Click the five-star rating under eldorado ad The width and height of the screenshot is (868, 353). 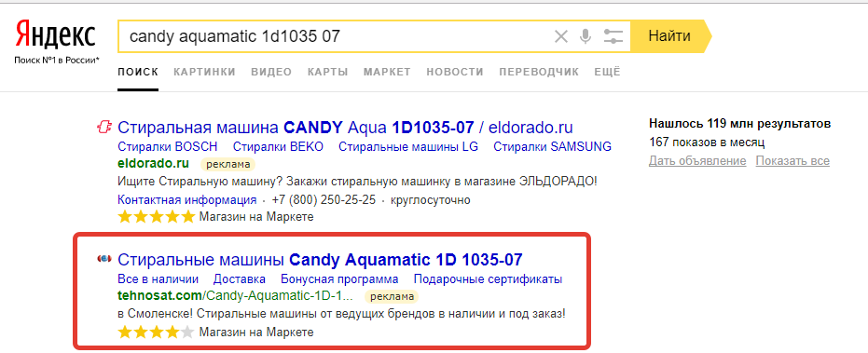click(x=157, y=216)
